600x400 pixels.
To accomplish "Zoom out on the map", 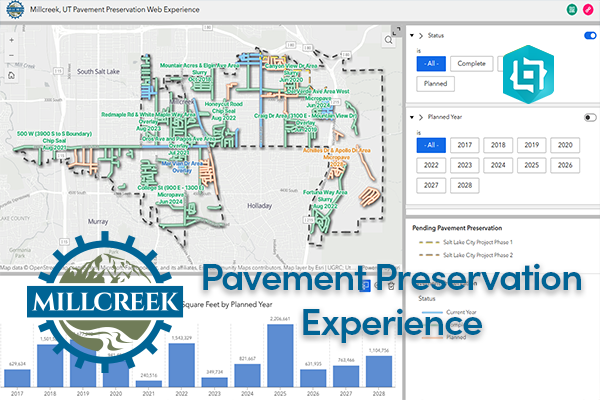I will pyautogui.click(x=11, y=56).
